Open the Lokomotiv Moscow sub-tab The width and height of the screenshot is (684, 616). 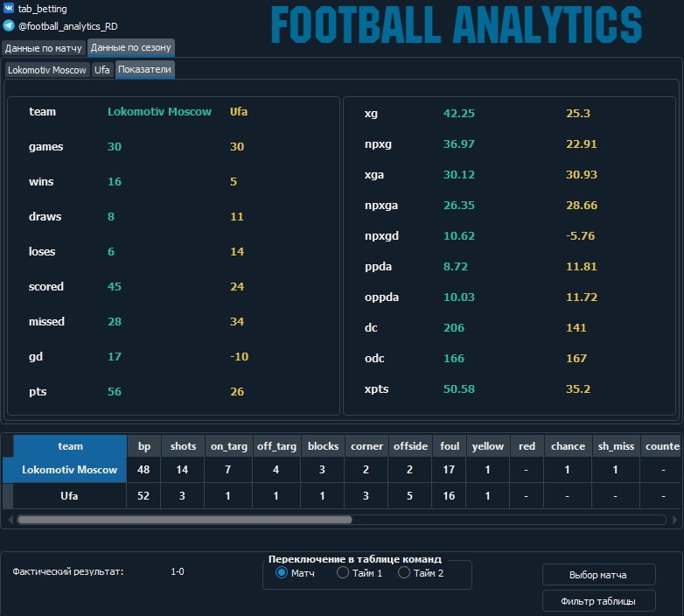[47, 70]
